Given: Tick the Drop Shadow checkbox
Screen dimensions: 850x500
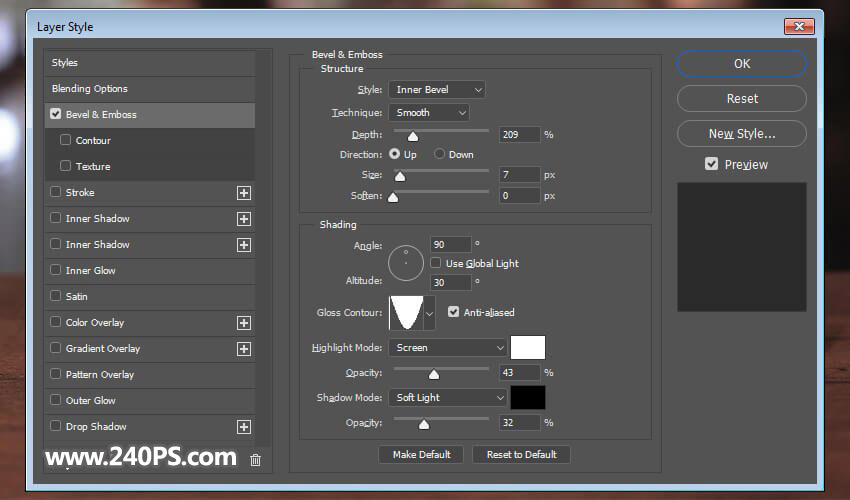Looking at the screenshot, I should pos(55,426).
